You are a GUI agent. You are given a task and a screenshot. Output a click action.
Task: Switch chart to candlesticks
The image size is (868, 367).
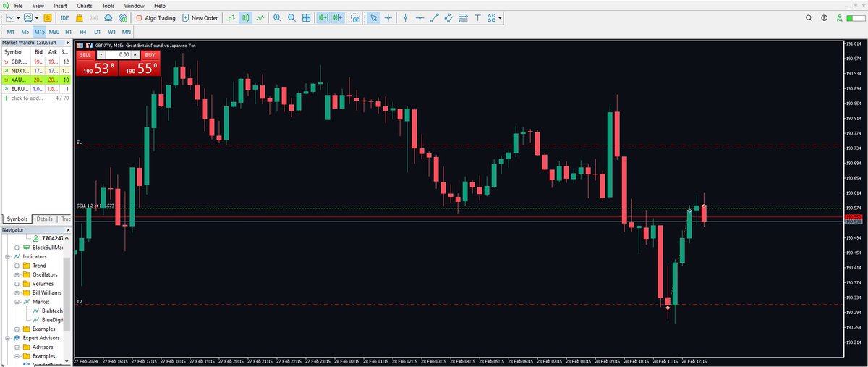(245, 17)
